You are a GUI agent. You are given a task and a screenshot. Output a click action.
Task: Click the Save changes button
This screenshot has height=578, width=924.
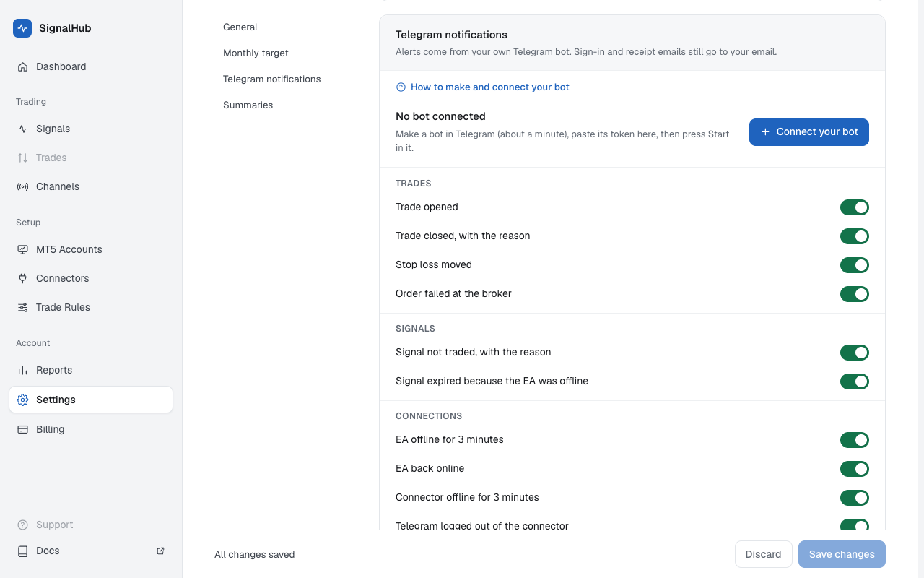point(842,554)
